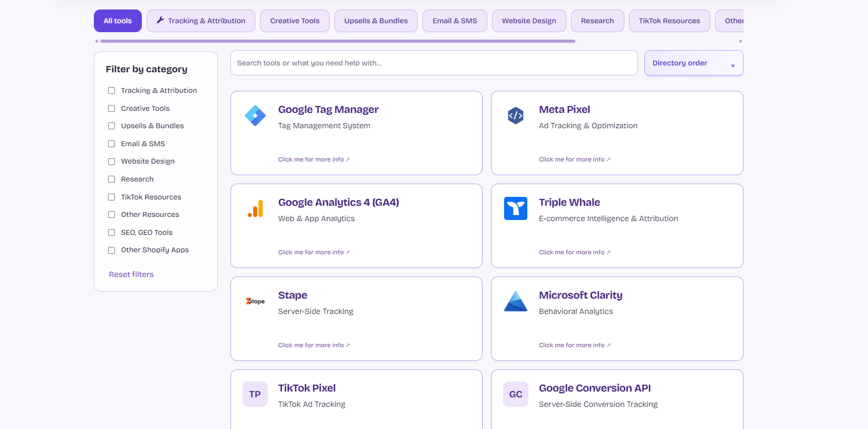
Task: Open more info link for Microsoft Clarity
Action: 575,345
